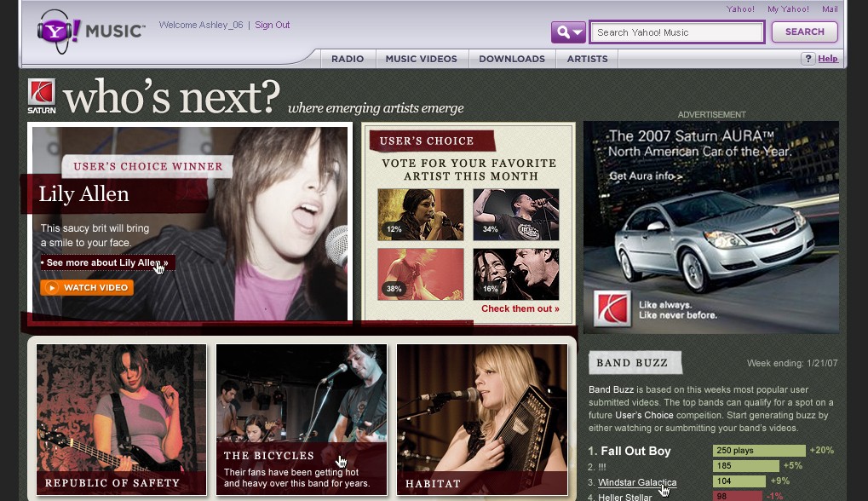Open the Republic of Safety band thumbnail
Screen dimensions: 868x501
(x=121, y=419)
